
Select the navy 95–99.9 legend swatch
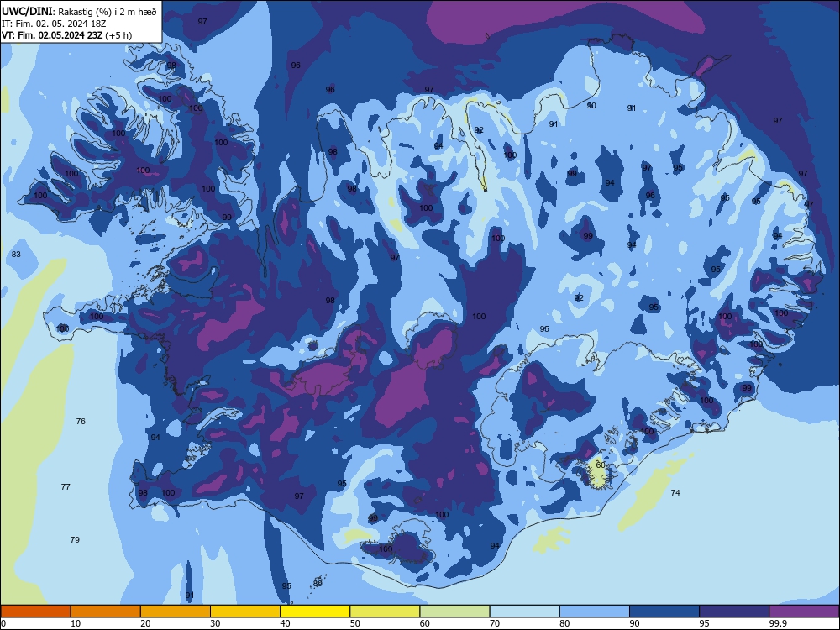[734, 612]
